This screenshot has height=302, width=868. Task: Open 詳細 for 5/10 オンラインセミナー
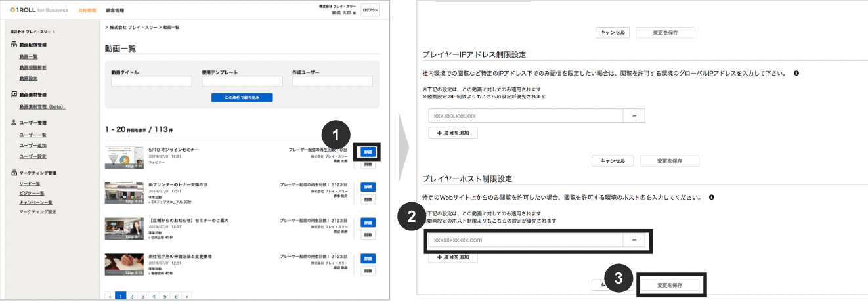(x=368, y=152)
